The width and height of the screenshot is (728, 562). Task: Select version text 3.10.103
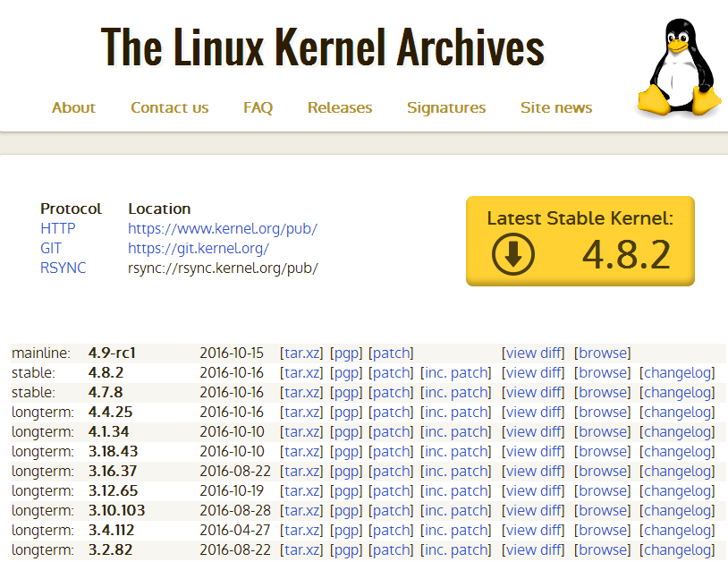(117, 510)
